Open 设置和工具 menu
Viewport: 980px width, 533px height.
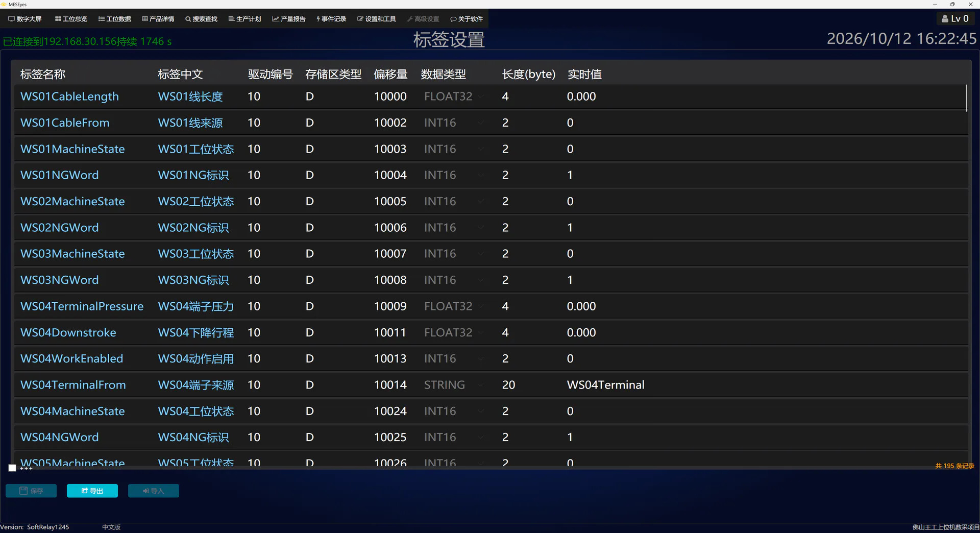377,19
